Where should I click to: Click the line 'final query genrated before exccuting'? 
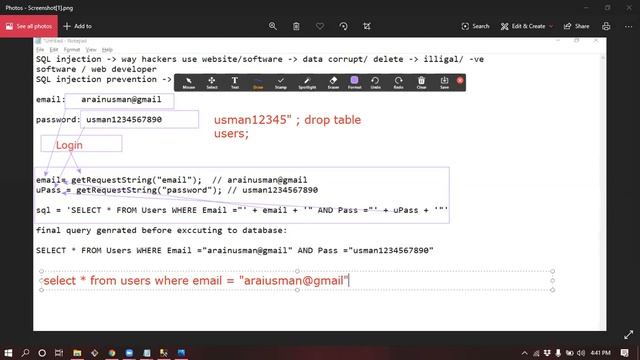[161, 230]
